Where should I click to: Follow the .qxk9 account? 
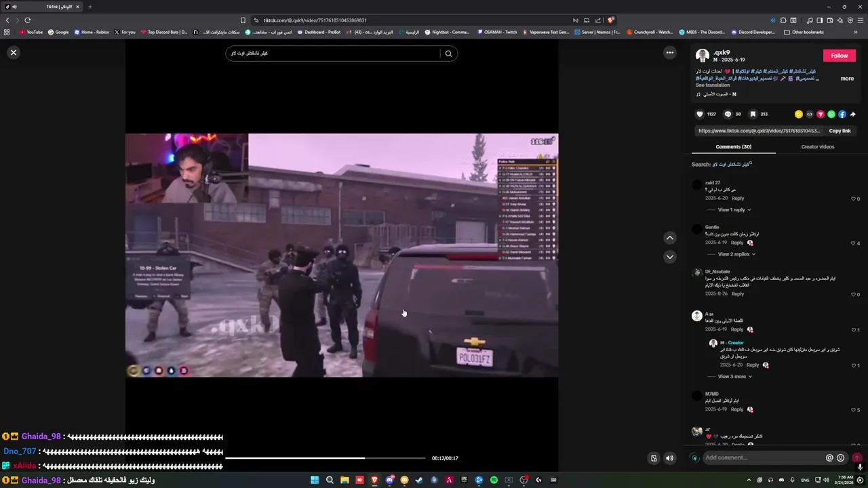tap(840, 56)
